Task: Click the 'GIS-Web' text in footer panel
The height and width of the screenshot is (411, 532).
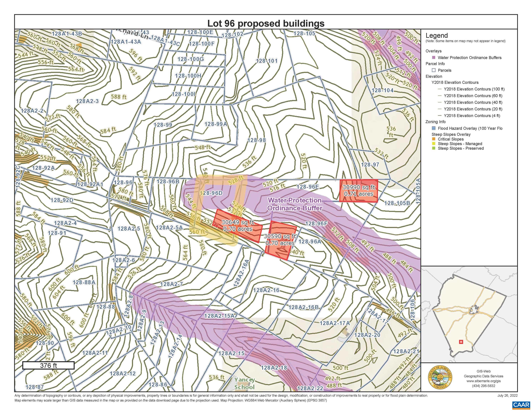Action: [483, 371]
